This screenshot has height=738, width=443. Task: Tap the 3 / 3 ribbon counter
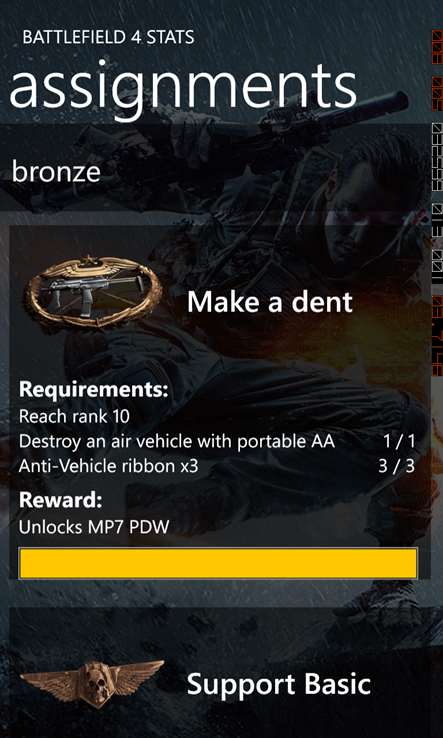(x=397, y=466)
